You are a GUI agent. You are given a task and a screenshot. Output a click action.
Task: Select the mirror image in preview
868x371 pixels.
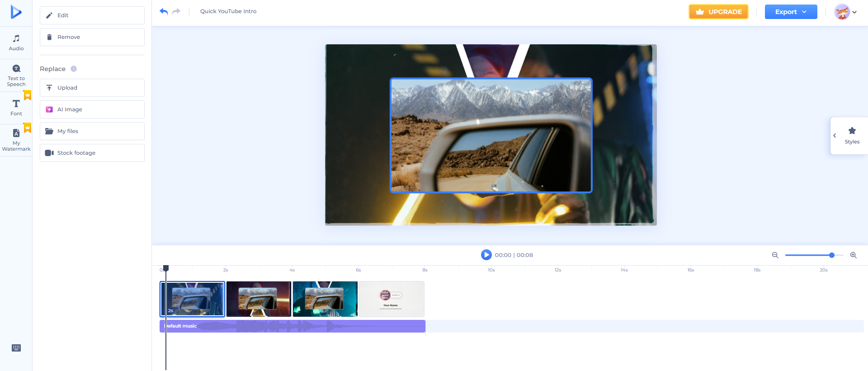coord(491,135)
